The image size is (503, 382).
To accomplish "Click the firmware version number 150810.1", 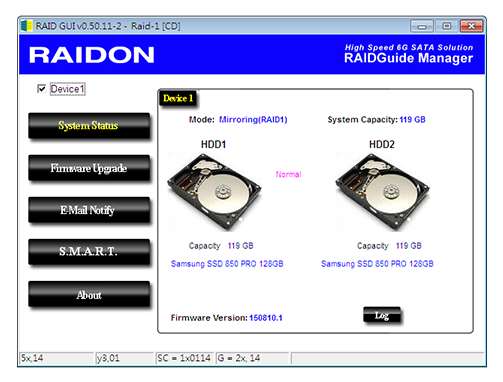I will pos(266,318).
